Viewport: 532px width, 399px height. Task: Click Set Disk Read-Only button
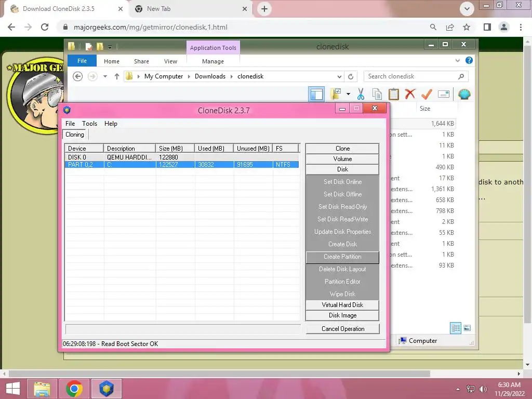coord(342,207)
